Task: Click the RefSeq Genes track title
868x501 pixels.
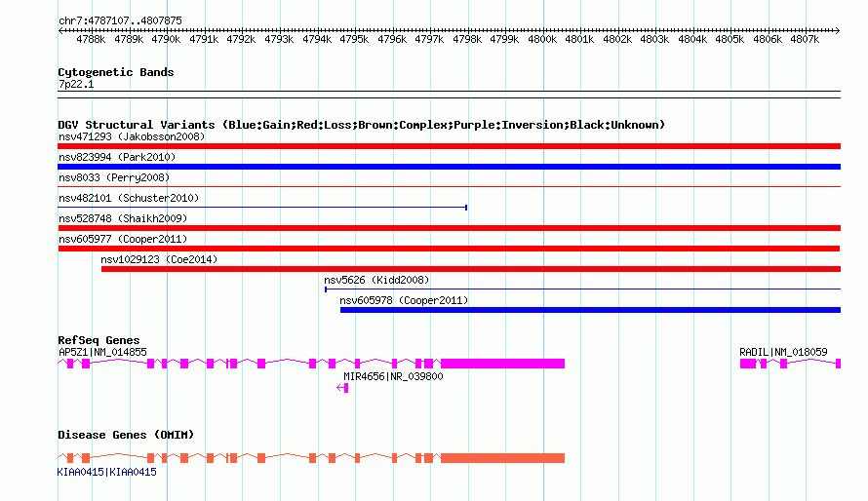Action: [99, 340]
